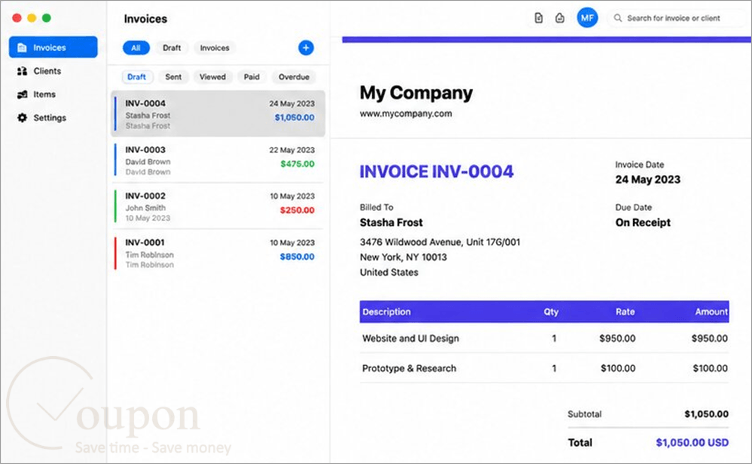Open the Clients section icon

point(22,71)
